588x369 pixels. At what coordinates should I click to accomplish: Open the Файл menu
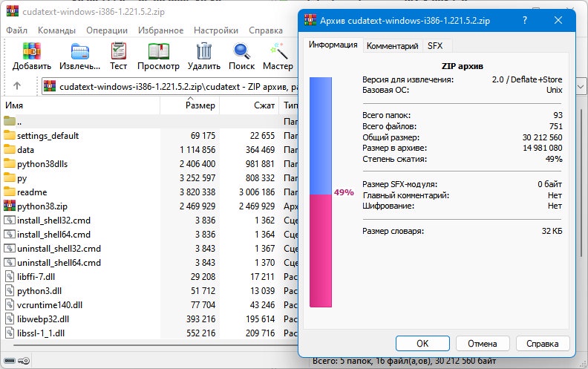pos(16,30)
